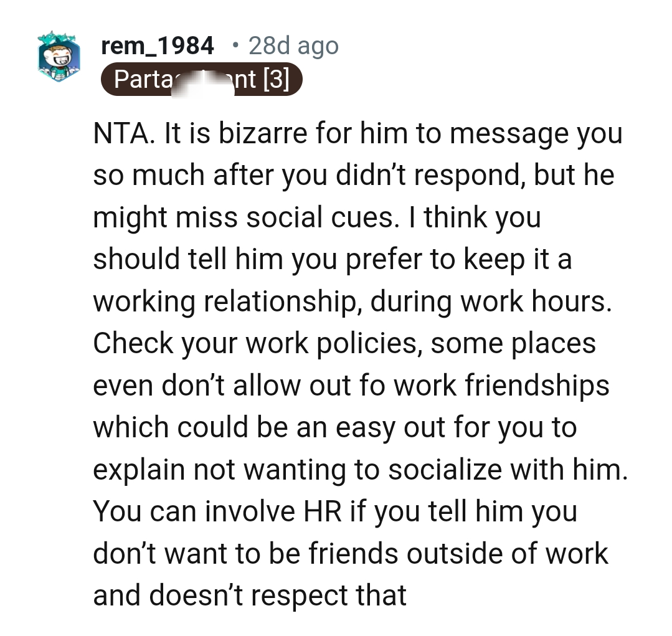Tap the Partassipant [3] flair badge
Image resolution: width=672 pixels, height=636 pixels.
201,80
